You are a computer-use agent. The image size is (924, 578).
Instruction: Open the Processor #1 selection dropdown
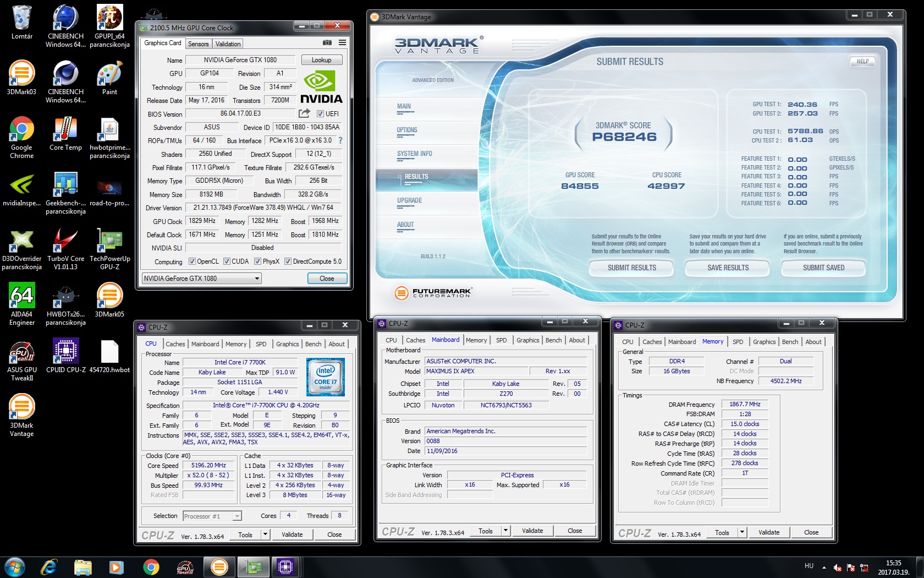coord(212,516)
